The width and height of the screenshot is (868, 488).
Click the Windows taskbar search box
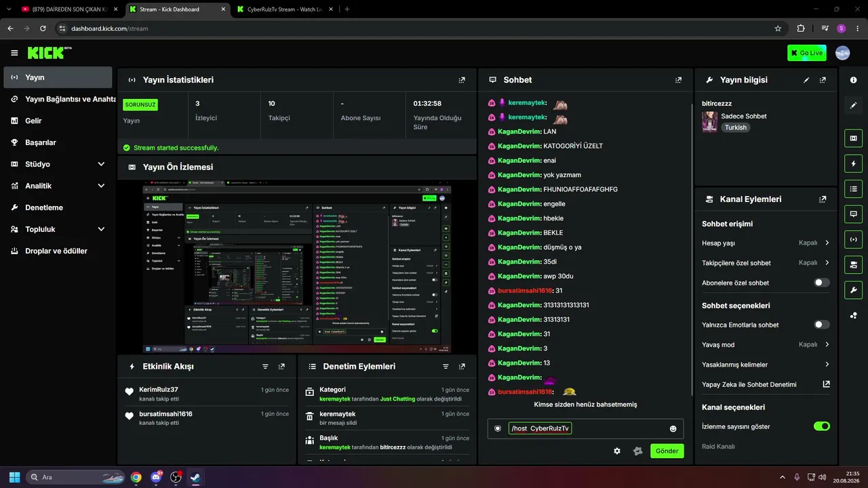coord(75,477)
